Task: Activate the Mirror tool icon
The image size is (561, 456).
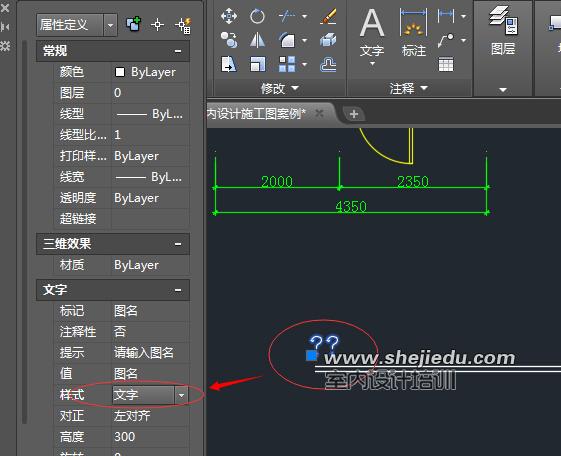Action: click(x=257, y=40)
